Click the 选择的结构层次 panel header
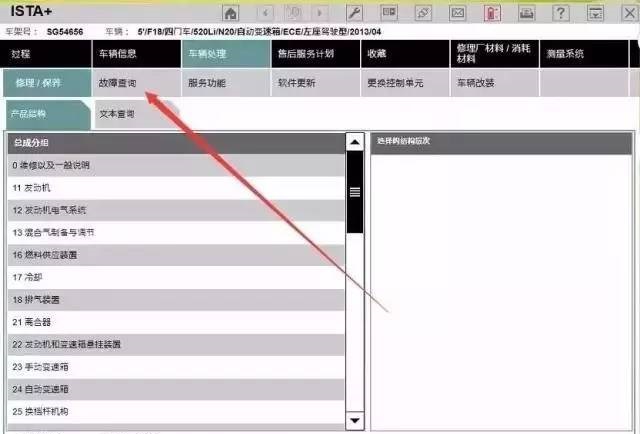Screen dimensions: 640x434 click(501, 143)
